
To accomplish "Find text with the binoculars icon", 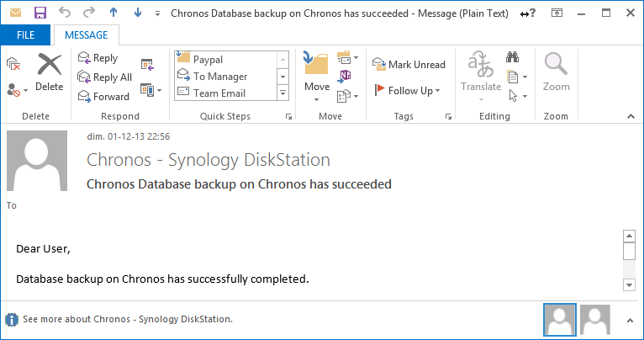I will [512, 57].
